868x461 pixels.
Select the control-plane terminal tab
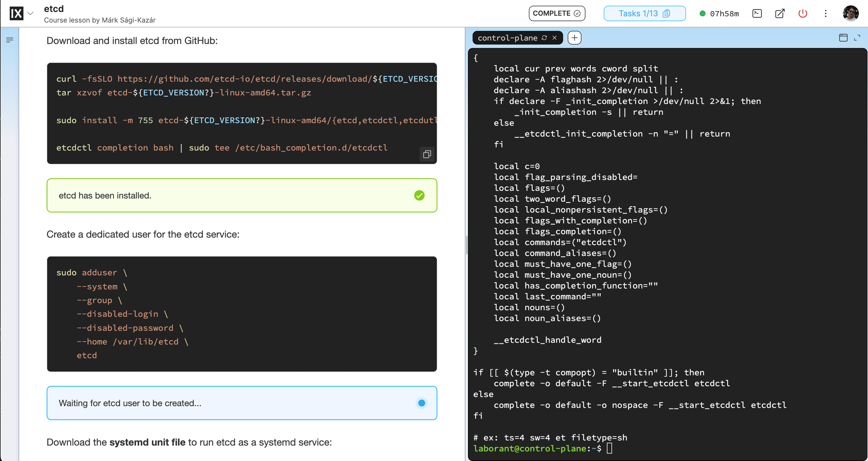point(507,38)
